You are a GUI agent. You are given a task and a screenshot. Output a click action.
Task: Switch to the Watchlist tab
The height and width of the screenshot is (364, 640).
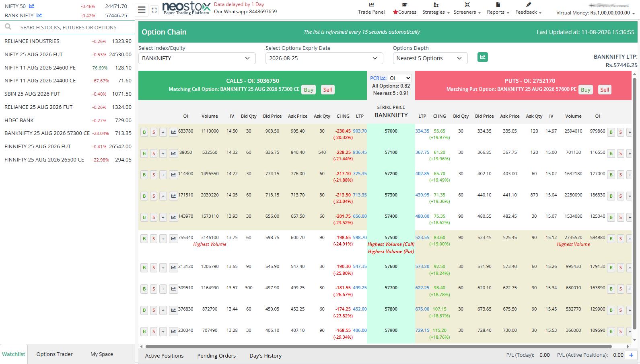14,354
